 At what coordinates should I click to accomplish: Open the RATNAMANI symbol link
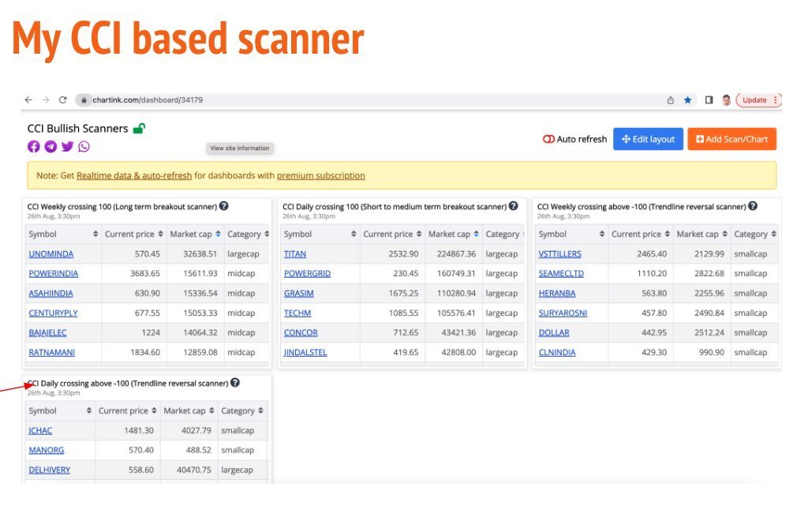pyautogui.click(x=52, y=352)
